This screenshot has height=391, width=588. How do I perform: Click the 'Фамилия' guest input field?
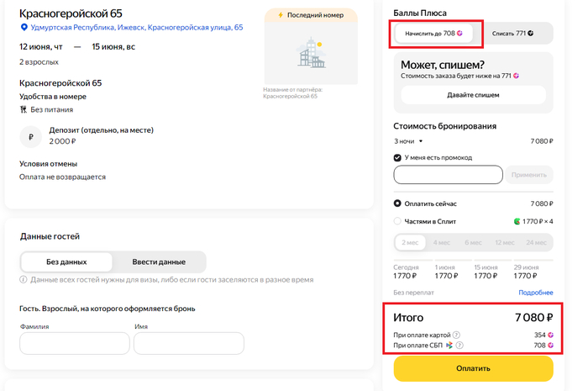click(75, 343)
